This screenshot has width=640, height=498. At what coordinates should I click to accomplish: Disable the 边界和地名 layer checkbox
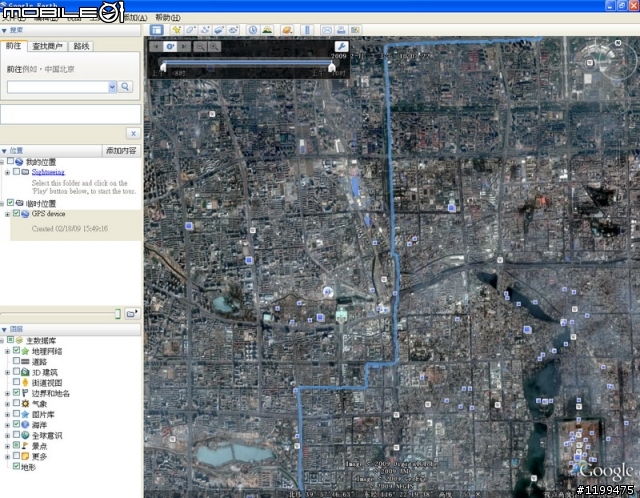[x=16, y=392]
